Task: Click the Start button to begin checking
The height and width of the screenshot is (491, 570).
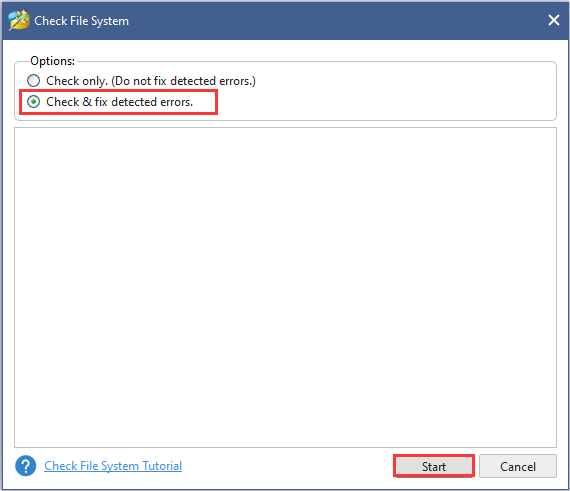Action: pyautogui.click(x=434, y=466)
